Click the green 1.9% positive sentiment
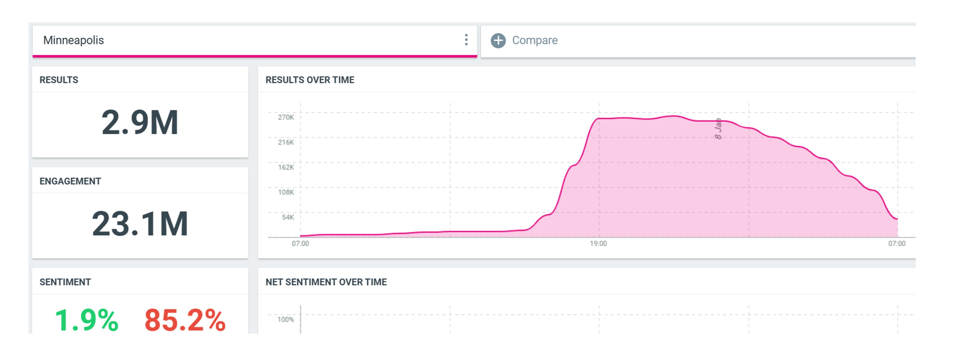 coord(87,320)
